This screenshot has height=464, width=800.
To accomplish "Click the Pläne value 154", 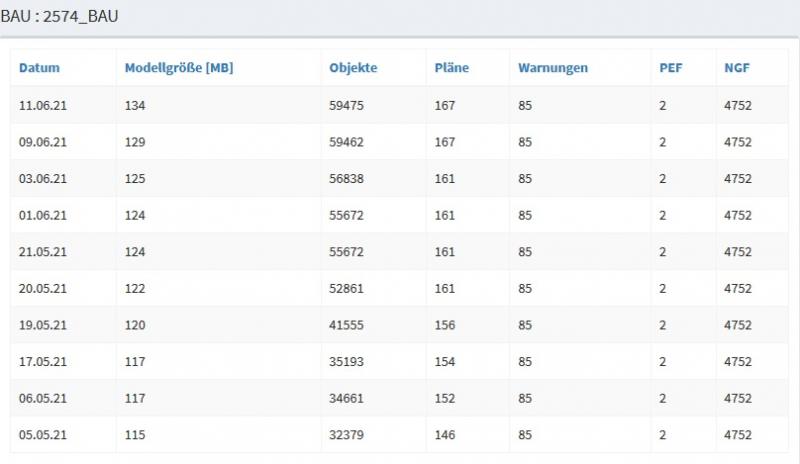I will coord(445,362).
